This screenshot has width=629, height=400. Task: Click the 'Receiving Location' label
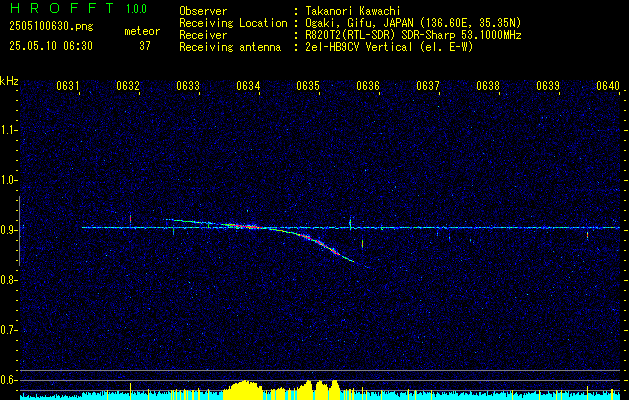pos(233,23)
